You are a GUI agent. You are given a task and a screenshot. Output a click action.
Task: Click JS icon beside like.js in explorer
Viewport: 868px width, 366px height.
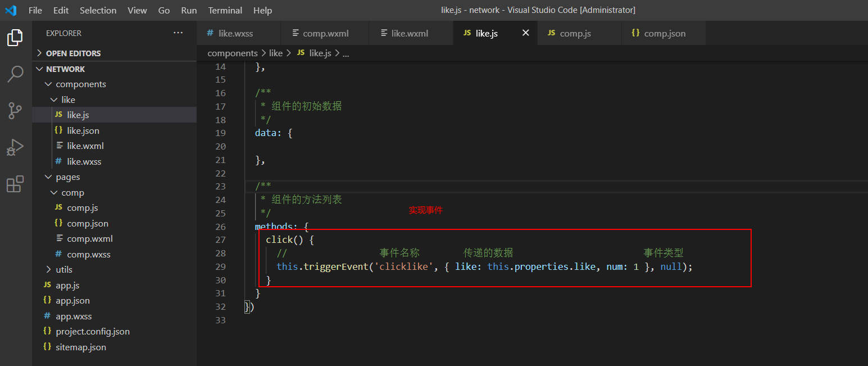[x=58, y=115]
